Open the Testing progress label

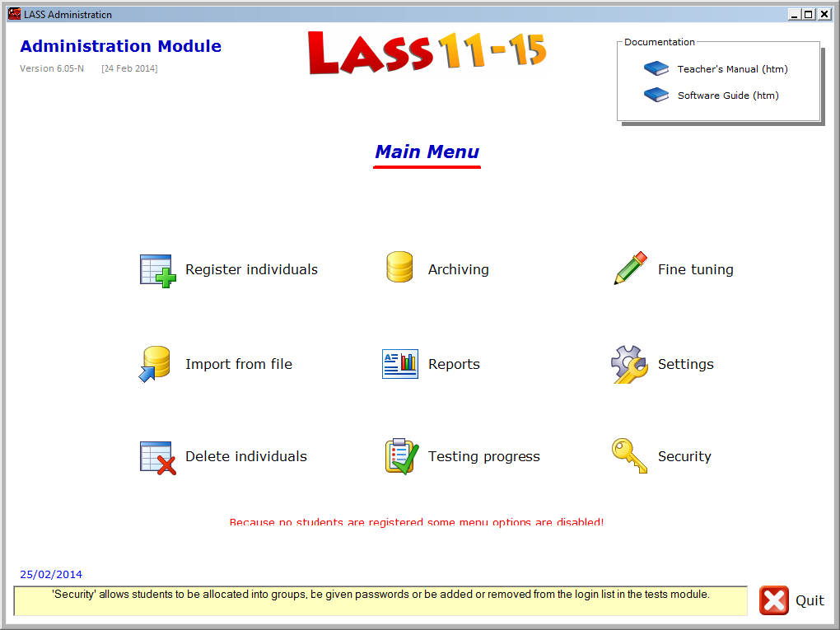[483, 456]
